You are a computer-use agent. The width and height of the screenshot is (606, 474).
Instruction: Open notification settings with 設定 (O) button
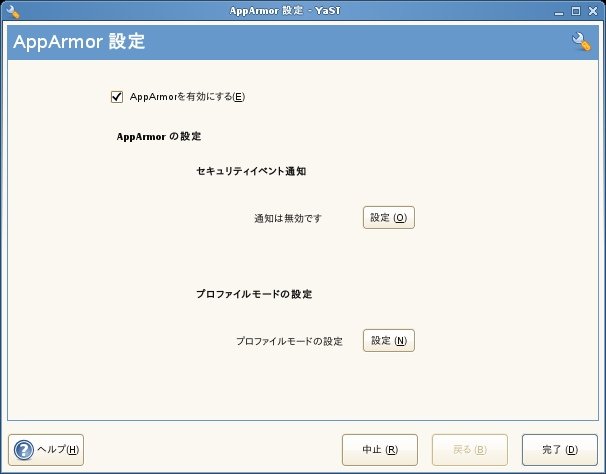tap(388, 218)
